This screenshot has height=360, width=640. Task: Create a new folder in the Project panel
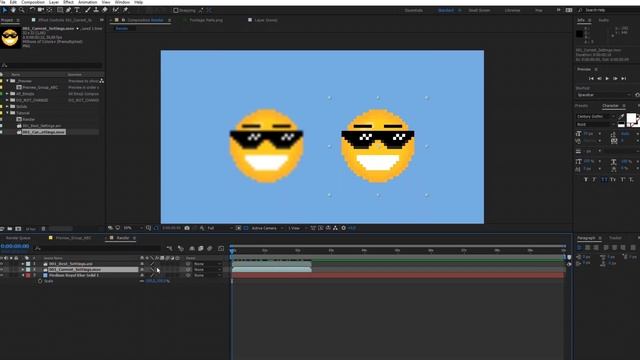(x=10, y=229)
